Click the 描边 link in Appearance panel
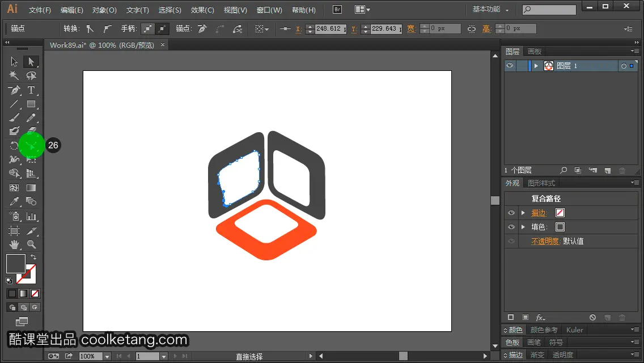644x363 pixels. (539, 213)
